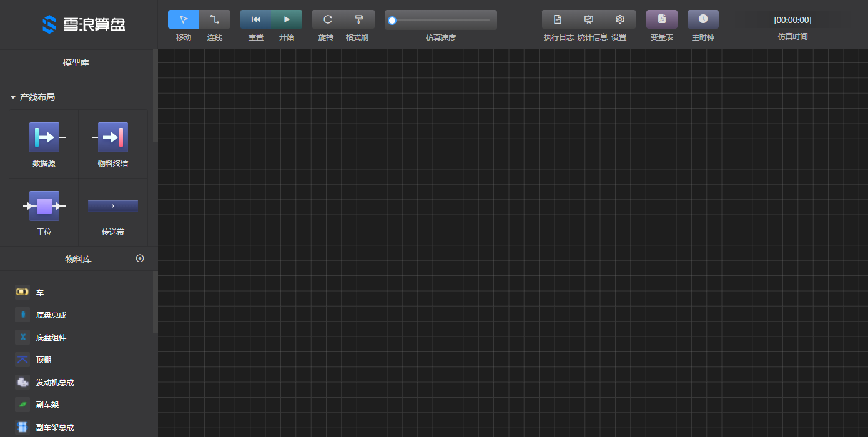Screen dimensions: 868x437
Task: Click the 旋转 (rotate) icon
Action: pos(327,19)
